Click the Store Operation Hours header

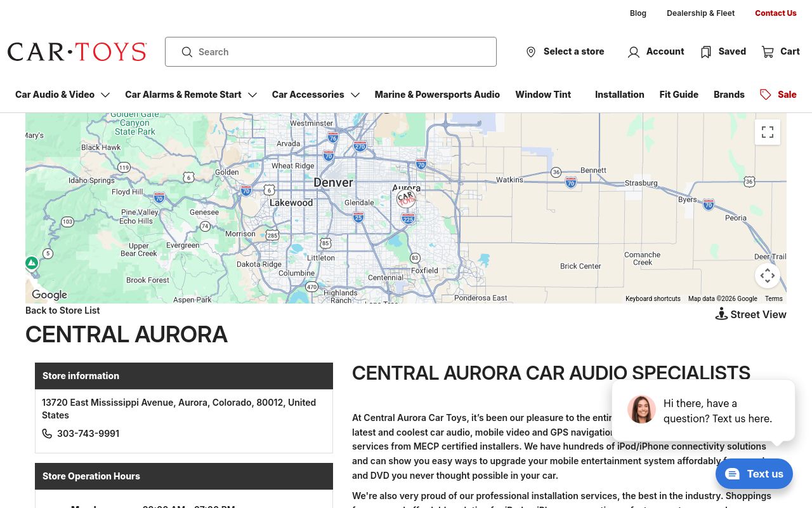click(184, 476)
